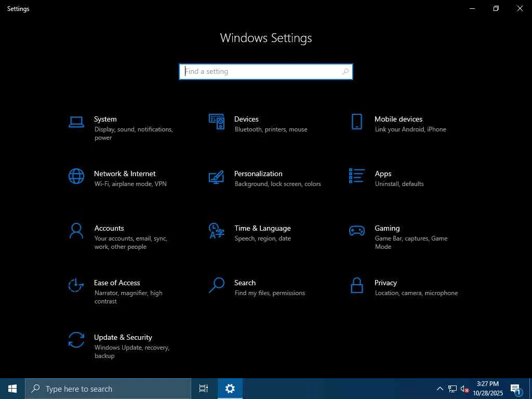This screenshot has height=399, width=532.
Task: Click the Apps category title
Action: 383,174
